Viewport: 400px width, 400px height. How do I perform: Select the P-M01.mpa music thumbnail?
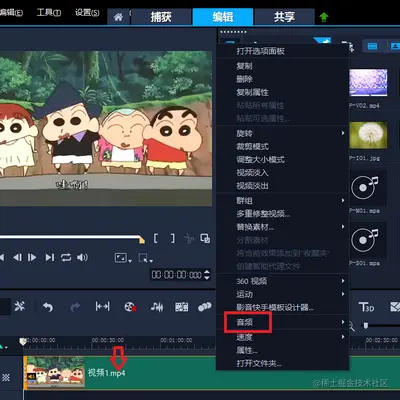click(x=368, y=188)
